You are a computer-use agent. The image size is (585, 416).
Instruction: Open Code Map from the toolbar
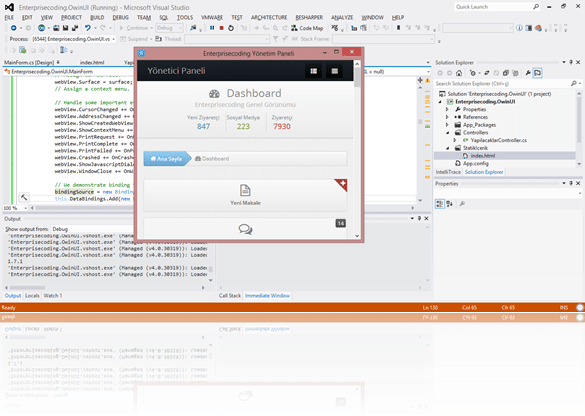coord(307,28)
